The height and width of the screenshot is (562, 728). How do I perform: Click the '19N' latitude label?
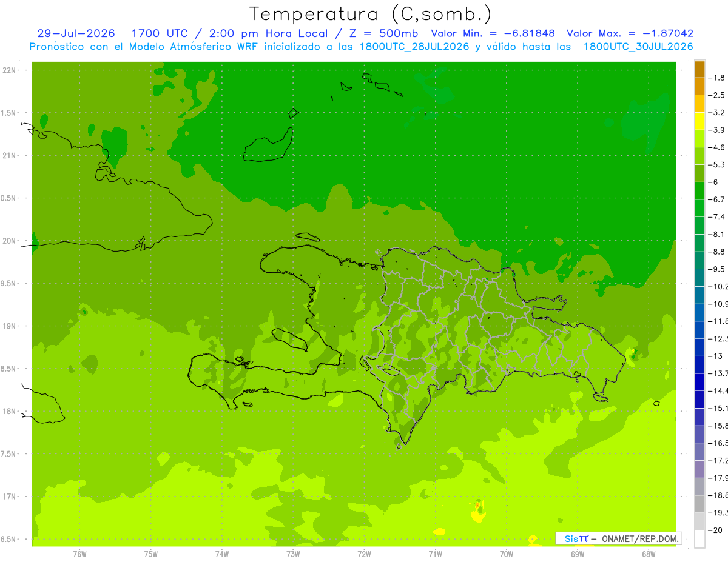click(x=10, y=326)
